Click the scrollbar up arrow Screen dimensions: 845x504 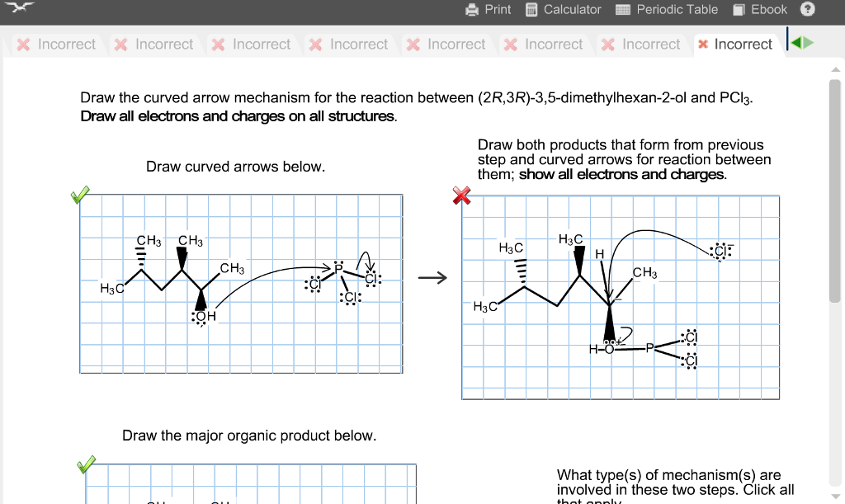coord(835,69)
